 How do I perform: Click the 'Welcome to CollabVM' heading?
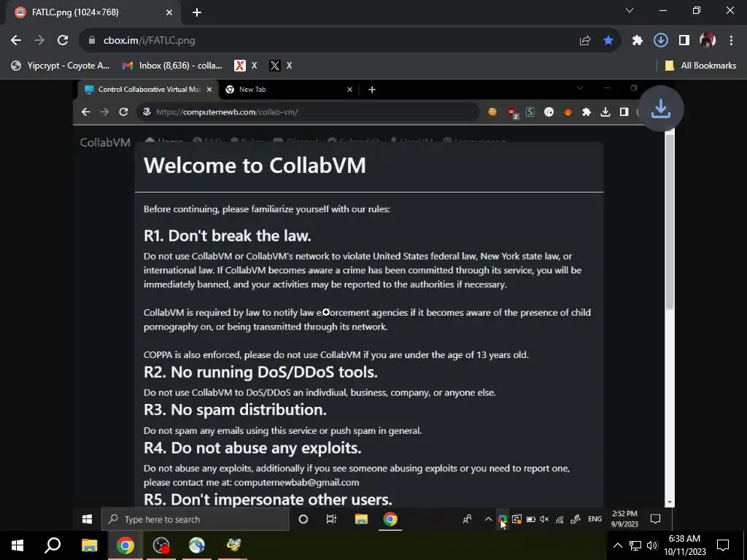(x=255, y=166)
